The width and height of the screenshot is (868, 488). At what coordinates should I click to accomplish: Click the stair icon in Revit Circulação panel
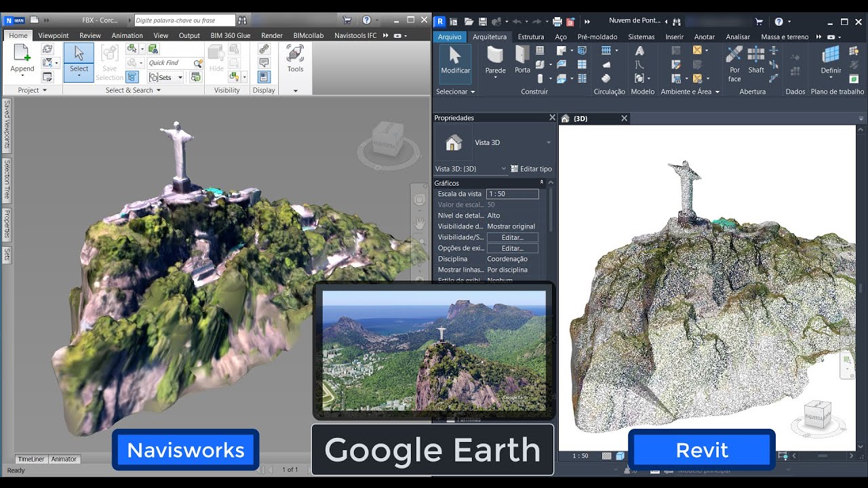(x=606, y=78)
